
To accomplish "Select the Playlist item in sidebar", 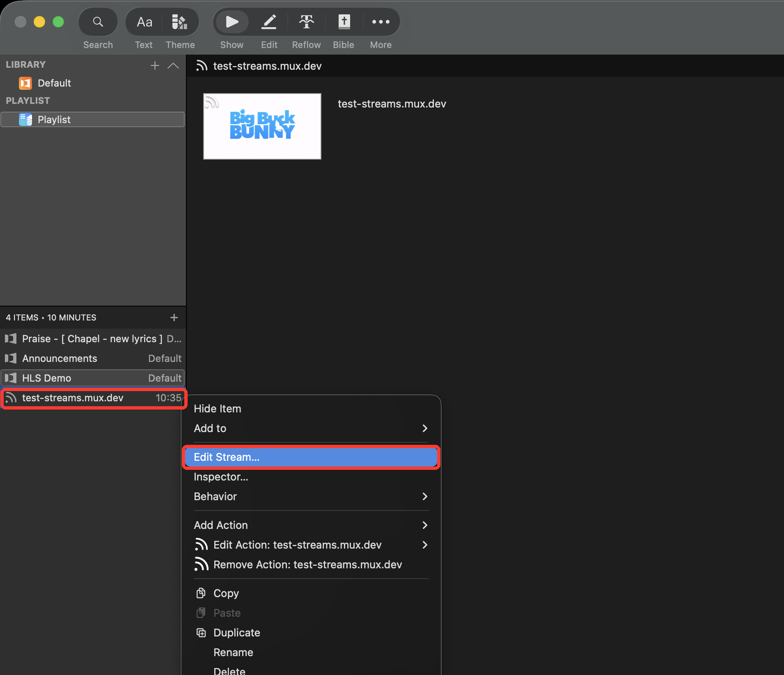I will click(x=93, y=119).
